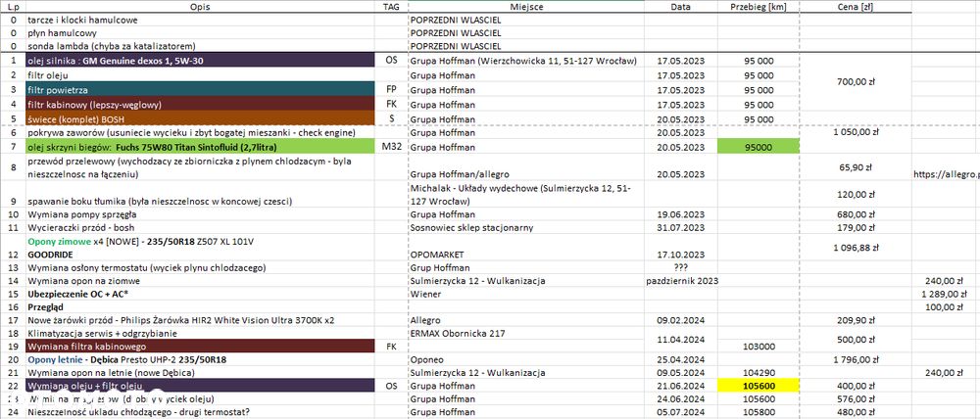The image size is (980, 419).
Task: Select 'Sosnowiec sklep stacjonarny' cell
Action: [526, 228]
